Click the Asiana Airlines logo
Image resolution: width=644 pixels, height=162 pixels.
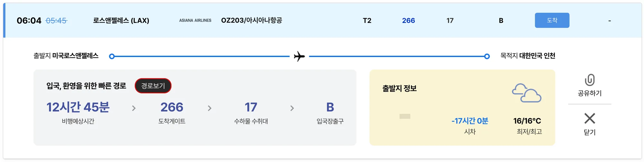pyautogui.click(x=195, y=20)
